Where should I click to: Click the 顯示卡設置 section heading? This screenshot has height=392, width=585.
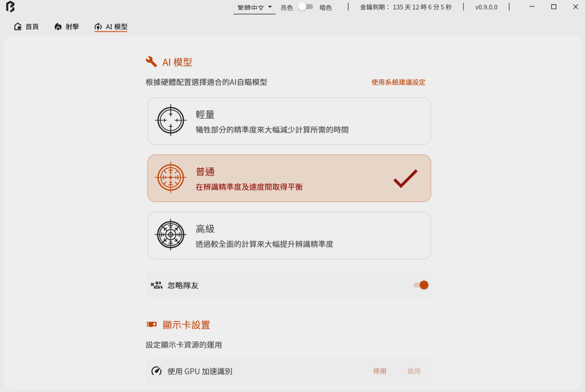pyautogui.click(x=186, y=325)
